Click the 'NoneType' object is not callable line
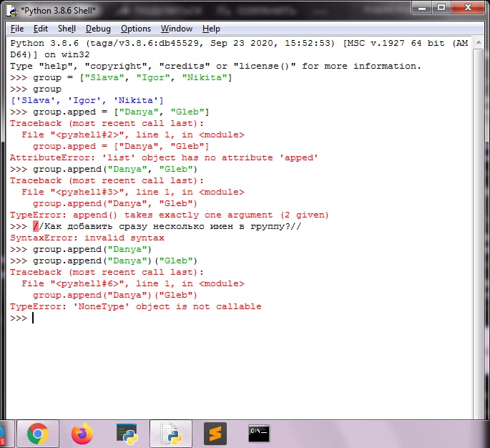Screen dimensions: 490x448 click(x=136, y=306)
